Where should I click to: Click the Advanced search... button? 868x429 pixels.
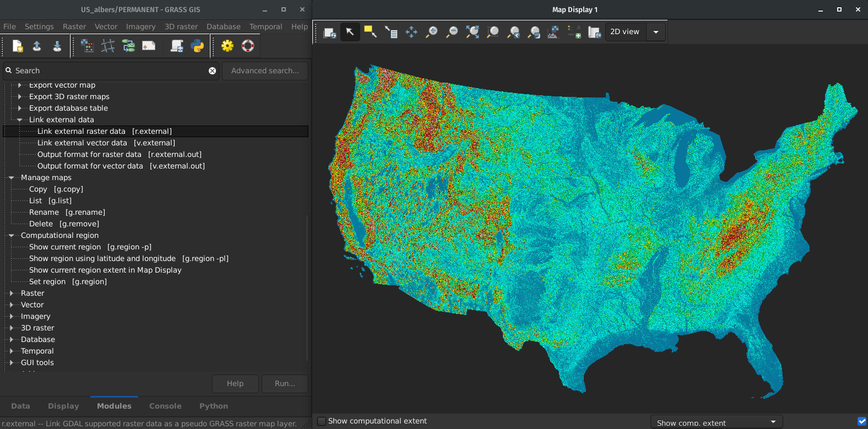click(265, 71)
